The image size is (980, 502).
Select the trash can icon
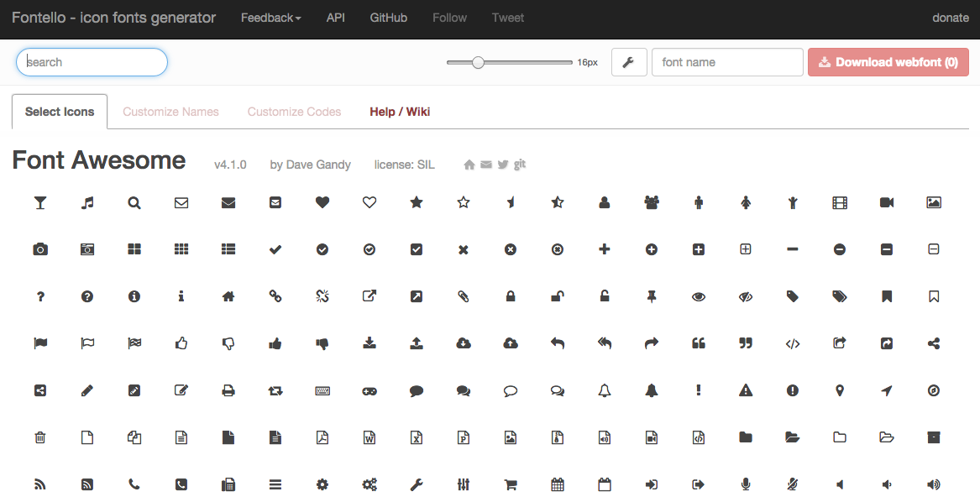[40, 437]
